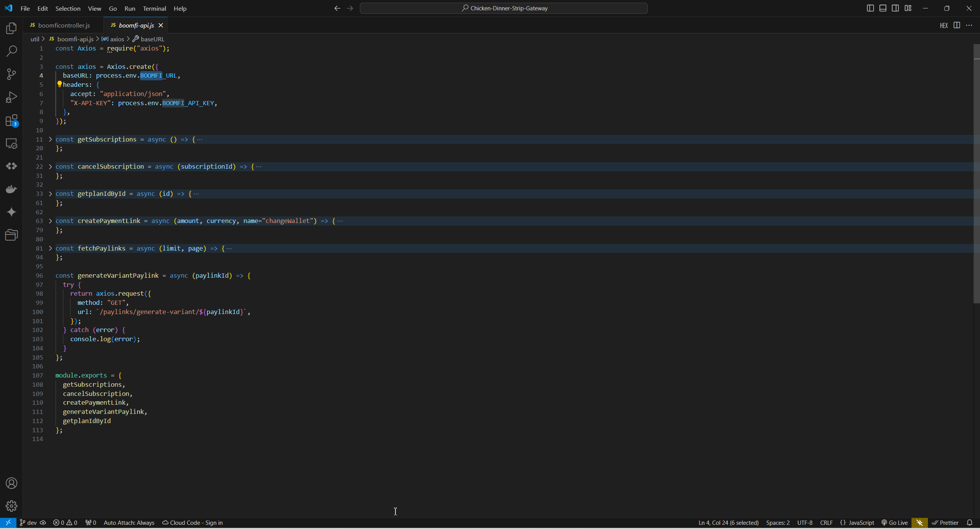980x529 pixels.
Task: Click the Chicken-Dinner-Strip-Gateway command center search box
Action: click(503, 8)
